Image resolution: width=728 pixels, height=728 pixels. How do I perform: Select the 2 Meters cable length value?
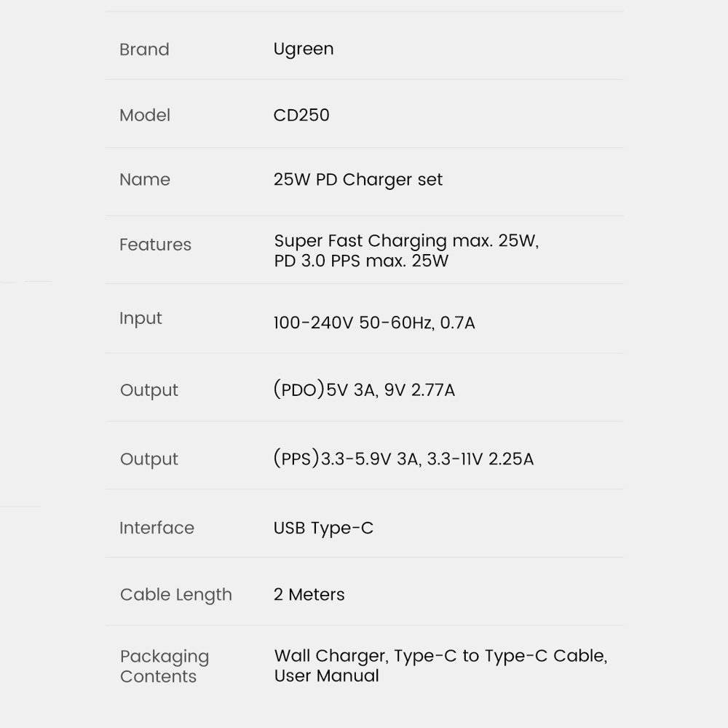pyautogui.click(x=309, y=595)
